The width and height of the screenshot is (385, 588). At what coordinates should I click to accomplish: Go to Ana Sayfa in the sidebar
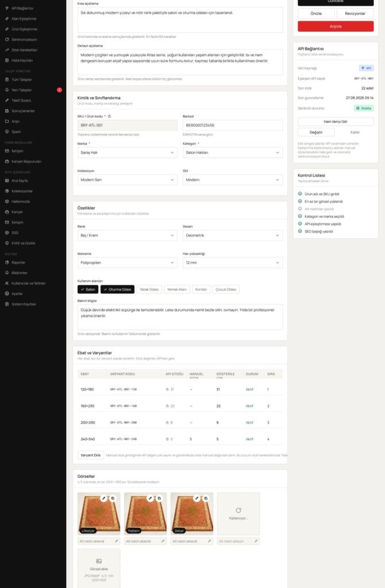tap(20, 181)
